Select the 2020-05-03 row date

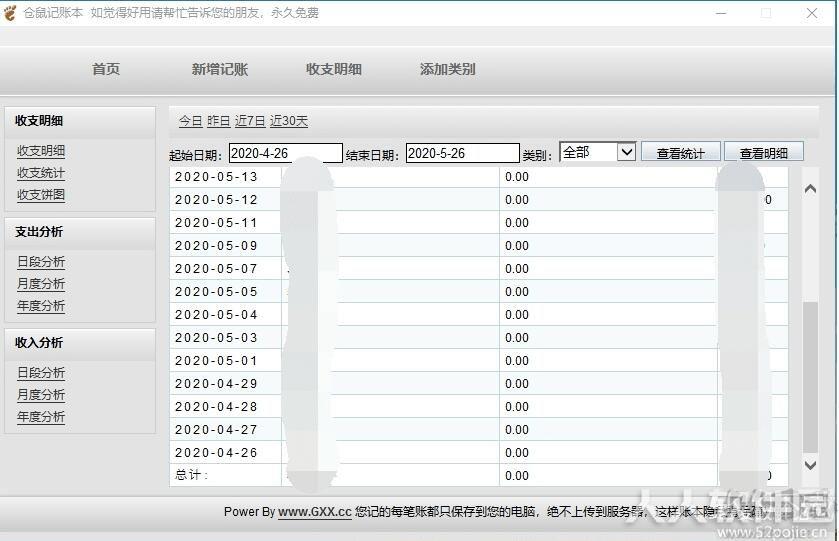click(216, 338)
